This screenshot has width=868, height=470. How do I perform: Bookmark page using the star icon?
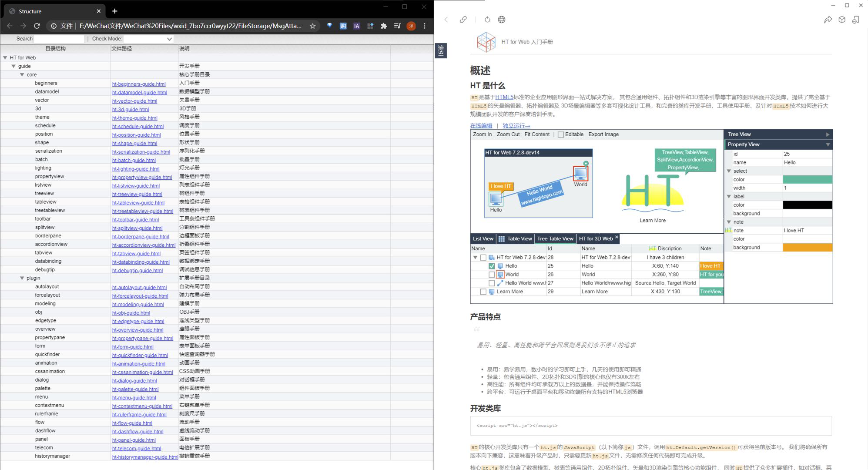pyautogui.click(x=312, y=26)
